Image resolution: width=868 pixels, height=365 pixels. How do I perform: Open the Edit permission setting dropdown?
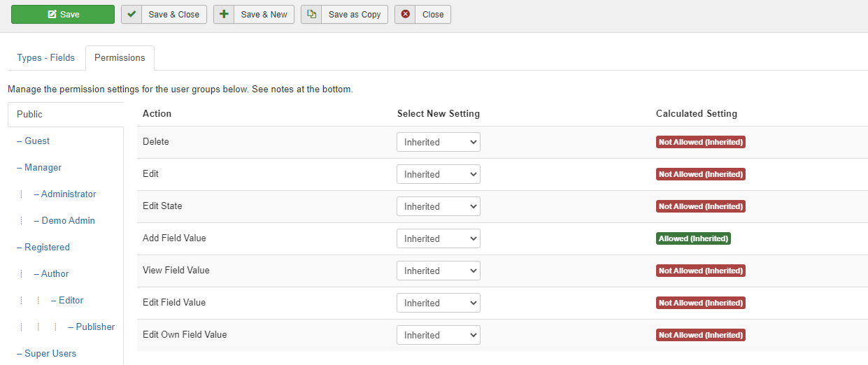438,175
